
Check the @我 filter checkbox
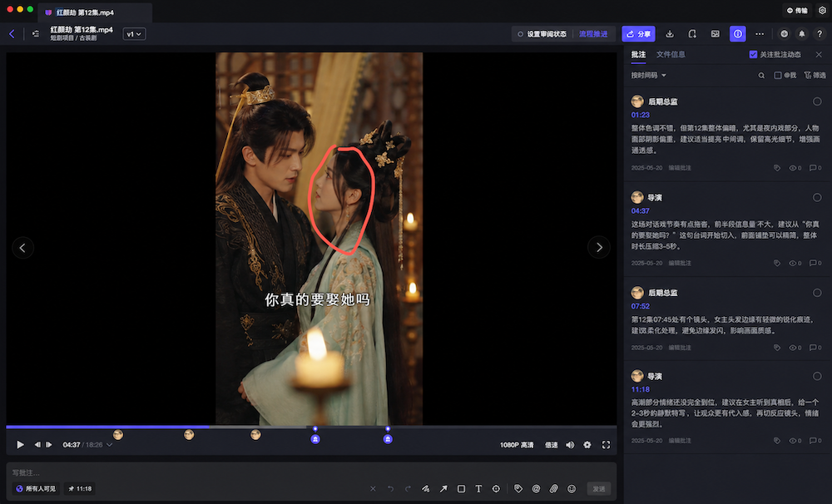[x=777, y=76]
